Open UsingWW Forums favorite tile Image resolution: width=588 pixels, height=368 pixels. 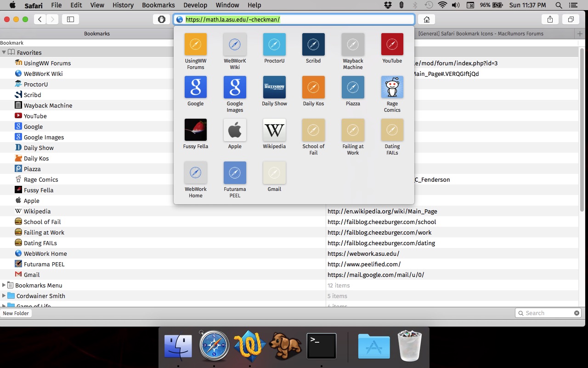[x=195, y=45]
